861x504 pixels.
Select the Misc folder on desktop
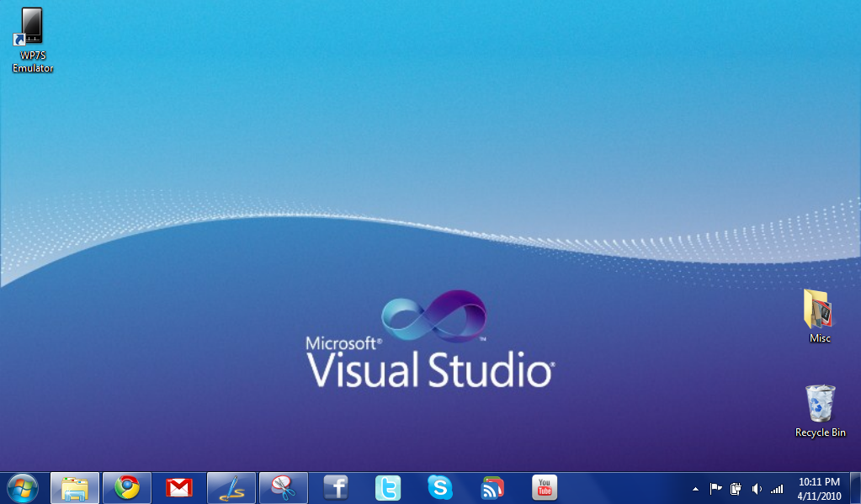819,316
